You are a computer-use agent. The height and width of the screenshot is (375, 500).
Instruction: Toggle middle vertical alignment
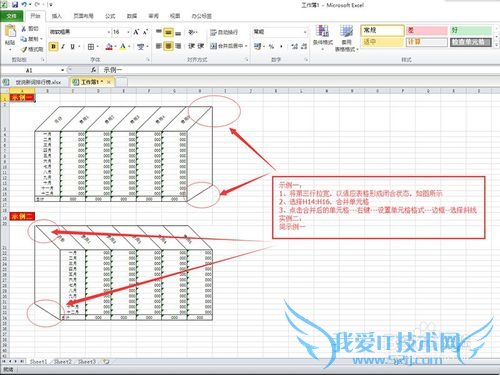point(169,32)
